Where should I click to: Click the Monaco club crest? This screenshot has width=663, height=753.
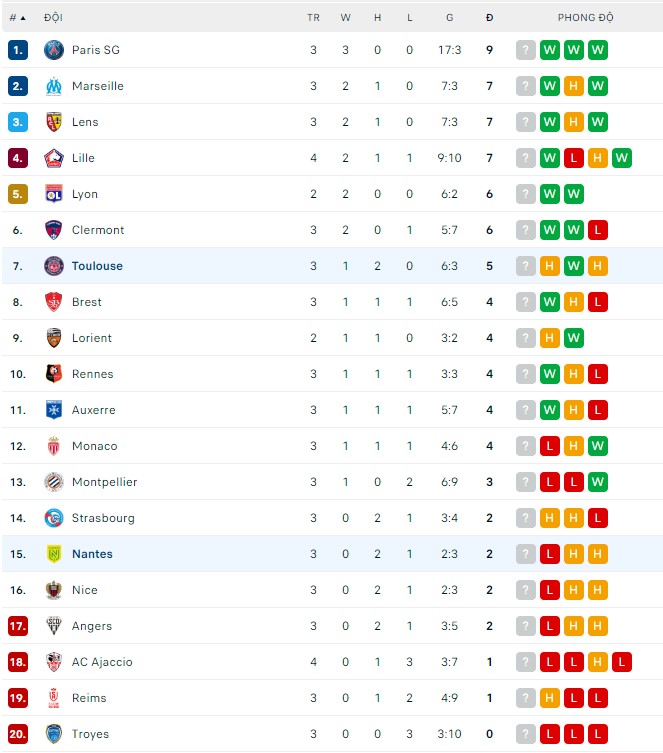tap(54, 446)
